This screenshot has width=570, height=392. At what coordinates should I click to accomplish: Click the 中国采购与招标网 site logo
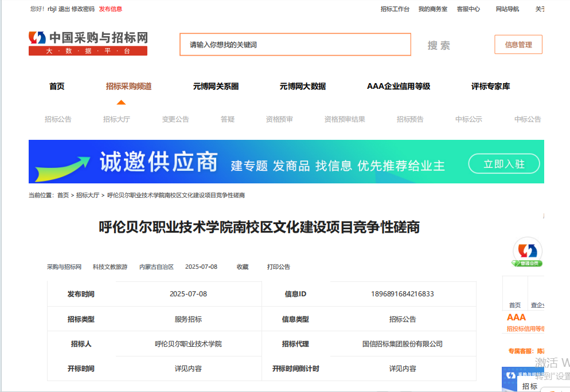click(88, 43)
